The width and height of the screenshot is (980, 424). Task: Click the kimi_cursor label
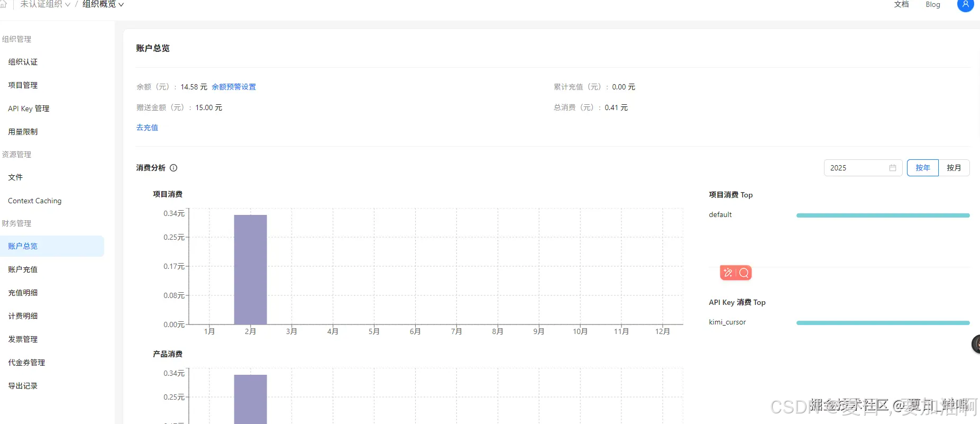(727, 322)
